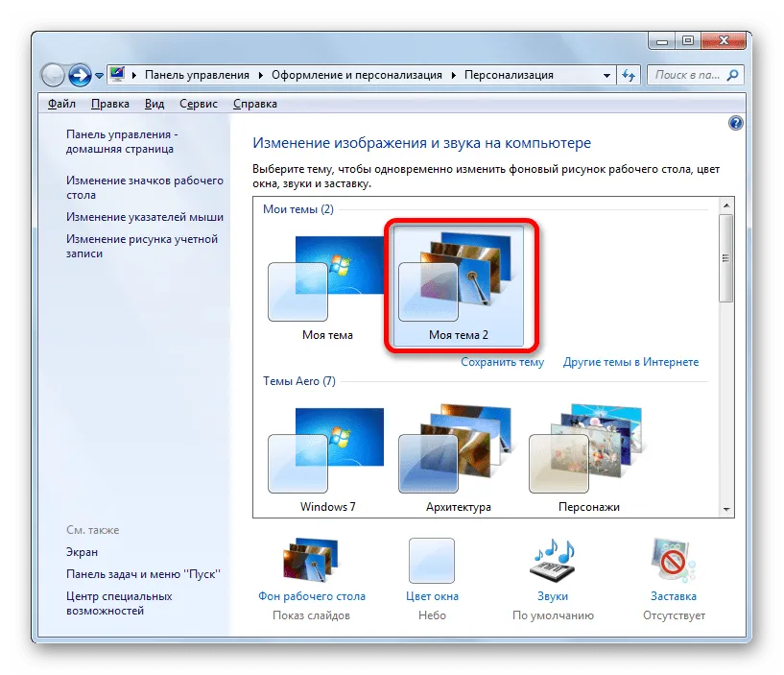Select the 'Windows 7' Aero theme
The height and width of the screenshot is (675, 784).
327,457
